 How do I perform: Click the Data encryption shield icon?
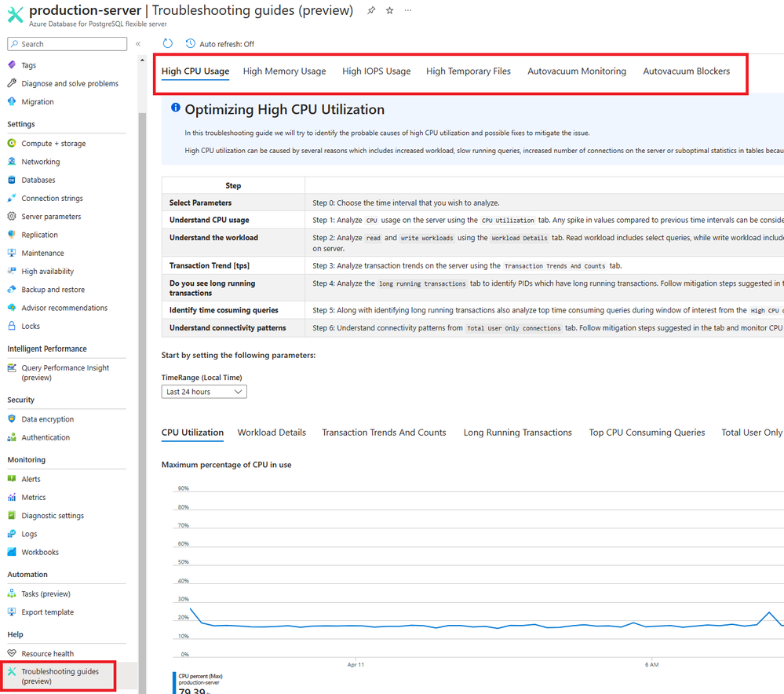(x=12, y=418)
